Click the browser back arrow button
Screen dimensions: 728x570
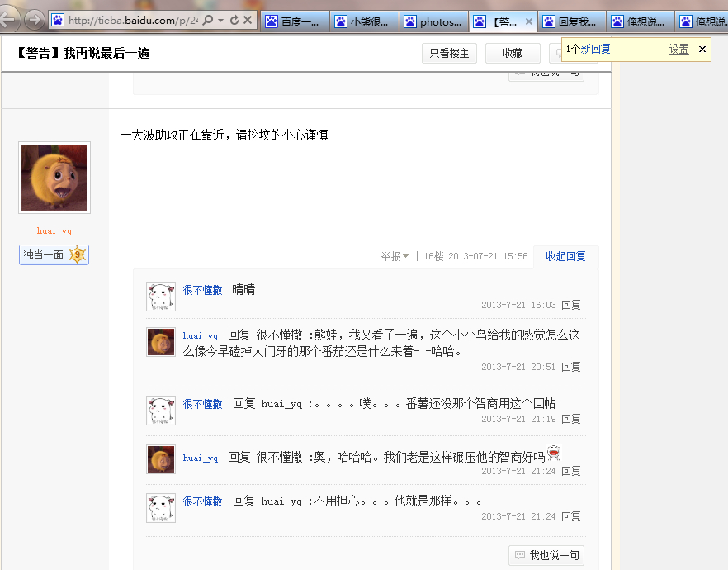click(x=8, y=20)
